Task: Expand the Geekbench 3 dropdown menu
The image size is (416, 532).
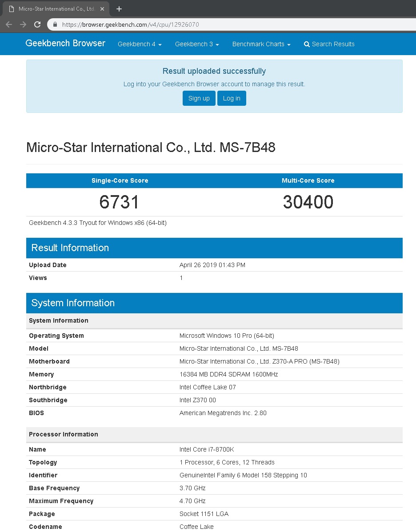Action: coord(197,44)
